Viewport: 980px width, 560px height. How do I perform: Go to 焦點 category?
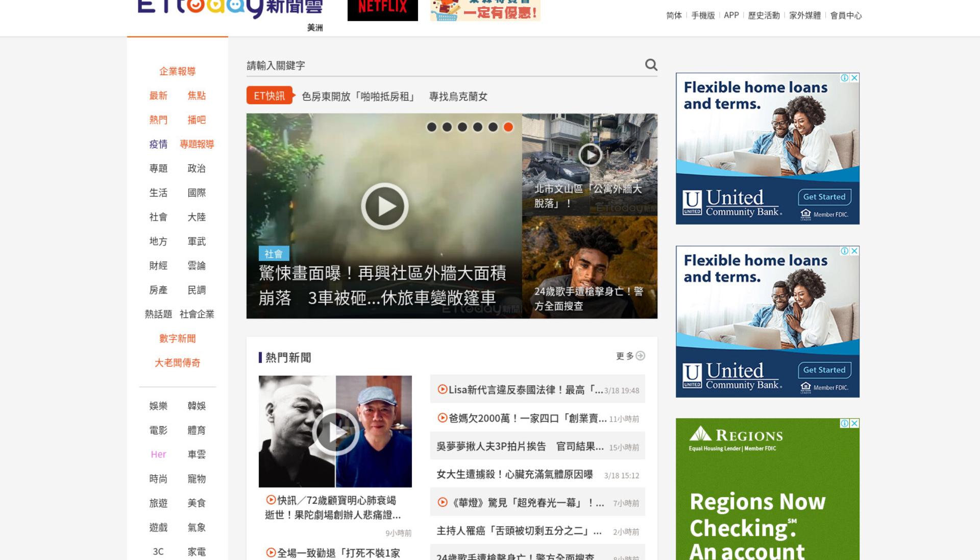(197, 95)
